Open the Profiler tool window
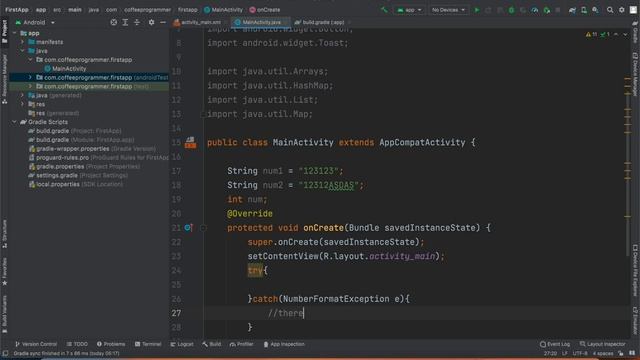This screenshot has height=360, width=640. coord(242,344)
